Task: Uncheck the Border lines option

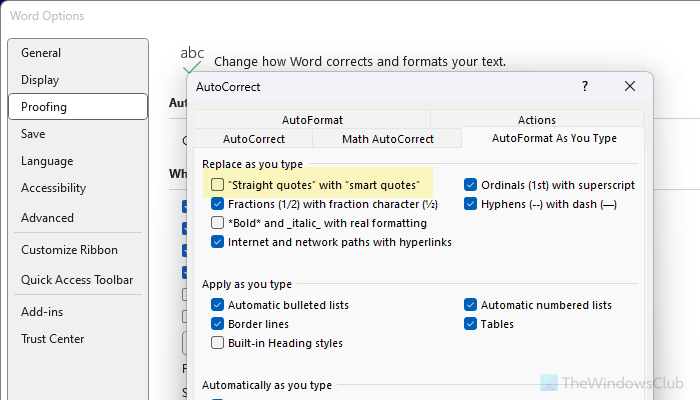Action: pyautogui.click(x=218, y=324)
